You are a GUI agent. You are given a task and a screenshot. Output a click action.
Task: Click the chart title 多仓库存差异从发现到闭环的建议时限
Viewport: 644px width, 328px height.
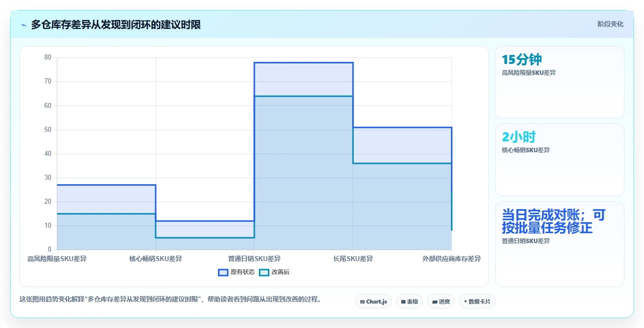point(116,24)
